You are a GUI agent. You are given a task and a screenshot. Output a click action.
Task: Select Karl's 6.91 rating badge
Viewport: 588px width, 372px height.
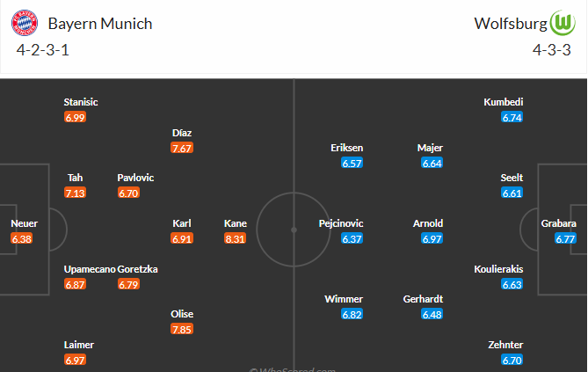182,238
